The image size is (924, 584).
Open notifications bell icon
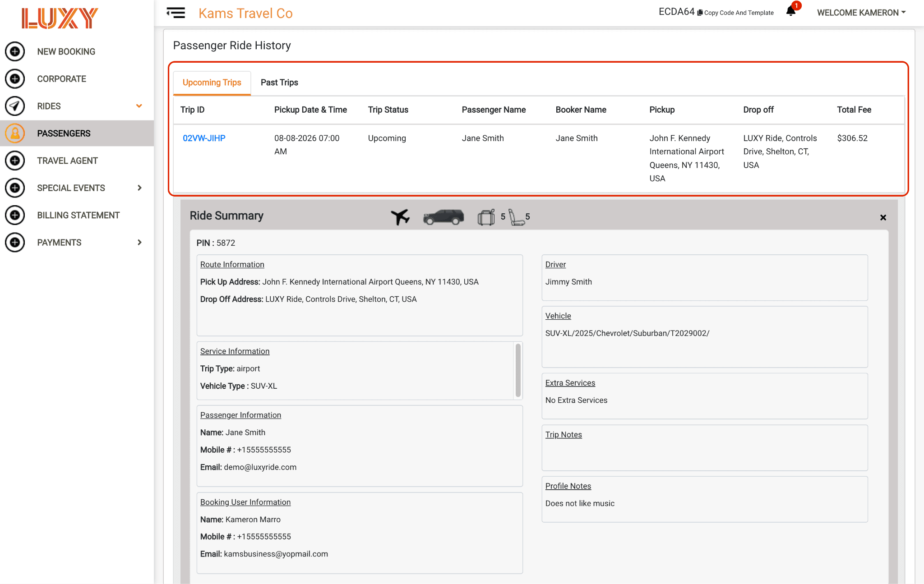(x=790, y=11)
